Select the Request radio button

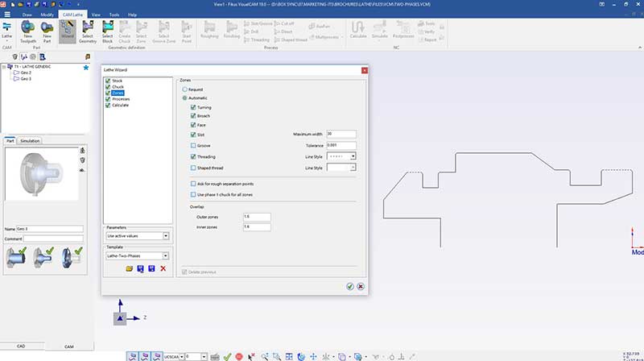pos(184,89)
